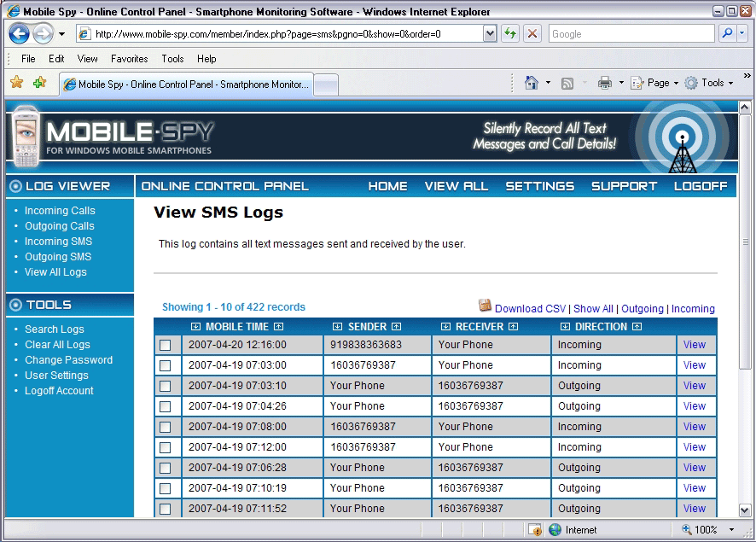Click the search magnifier icon
Screen dimensions: 756x542
point(727,34)
